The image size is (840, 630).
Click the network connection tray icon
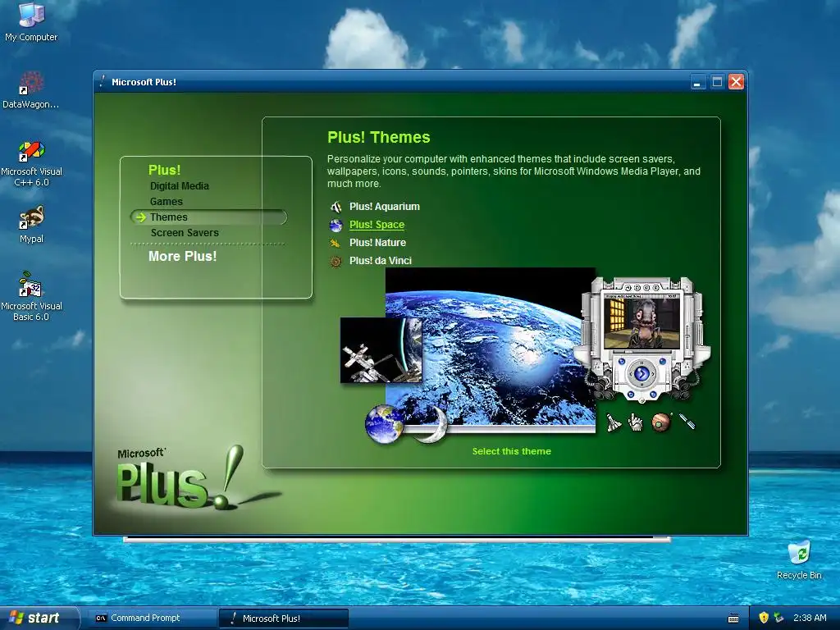tap(778, 618)
